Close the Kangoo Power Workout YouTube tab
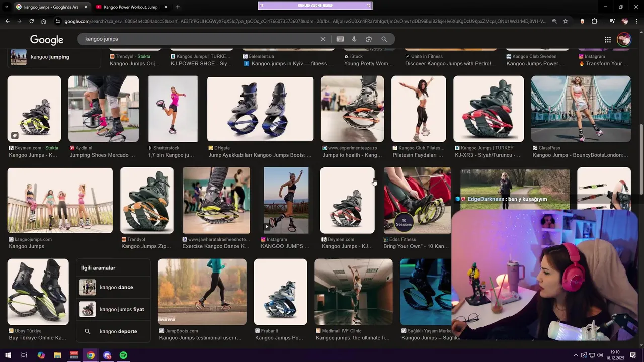Viewport: 644px width, 362px height. (x=166, y=7)
